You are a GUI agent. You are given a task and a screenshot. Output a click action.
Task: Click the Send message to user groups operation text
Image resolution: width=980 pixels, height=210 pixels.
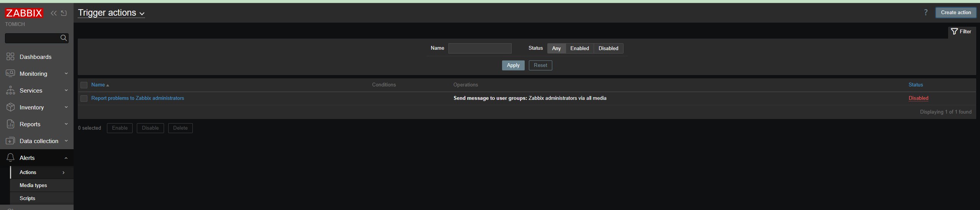coord(530,98)
